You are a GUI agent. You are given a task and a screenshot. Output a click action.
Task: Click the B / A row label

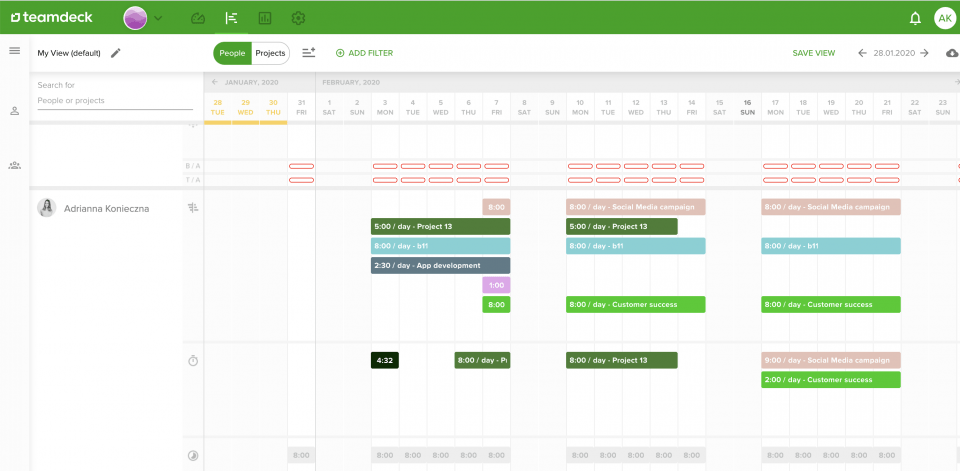click(x=193, y=166)
